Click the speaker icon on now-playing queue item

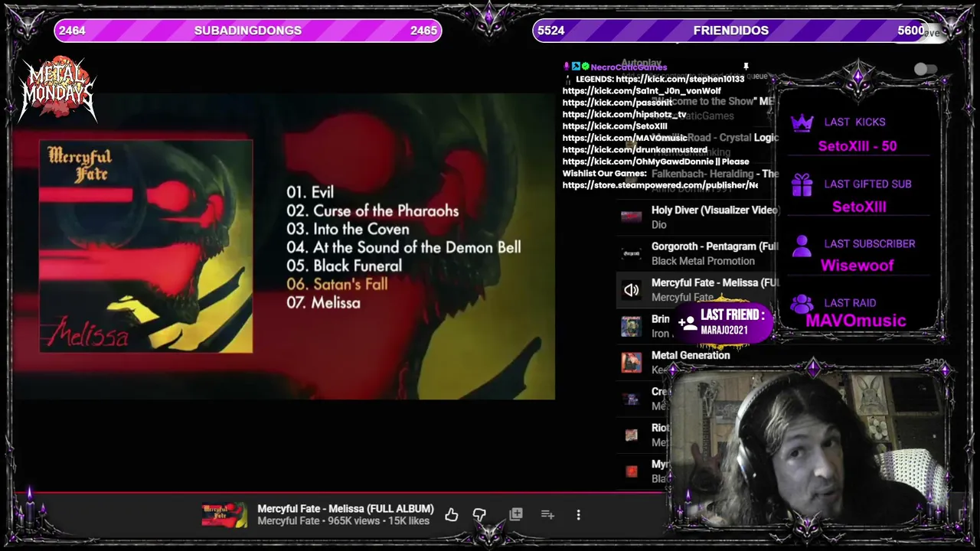tap(632, 290)
